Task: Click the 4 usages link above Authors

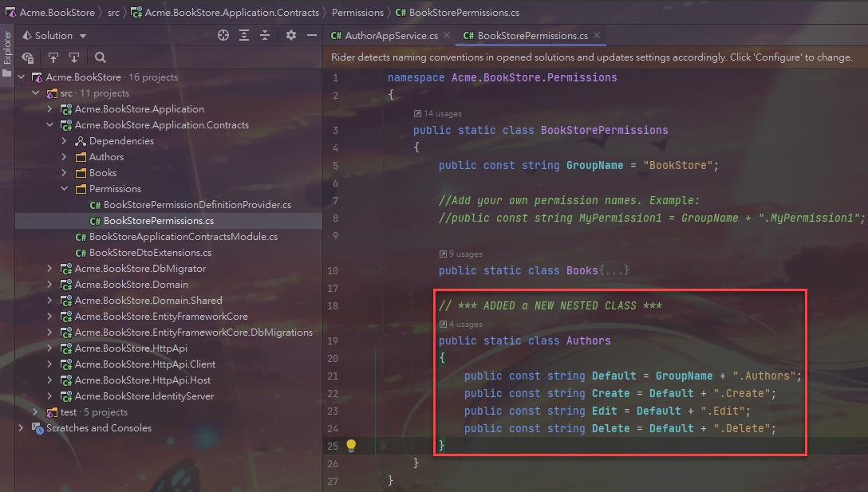Action: point(463,324)
